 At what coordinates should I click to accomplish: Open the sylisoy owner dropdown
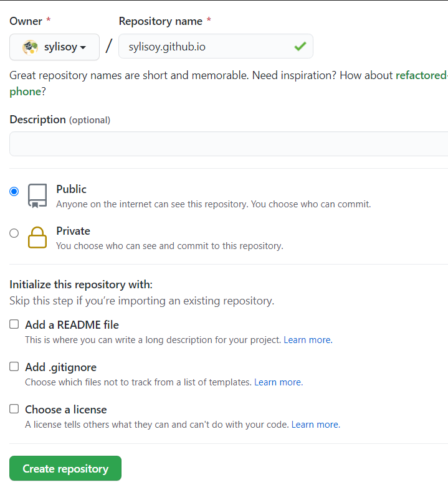pyautogui.click(x=54, y=47)
